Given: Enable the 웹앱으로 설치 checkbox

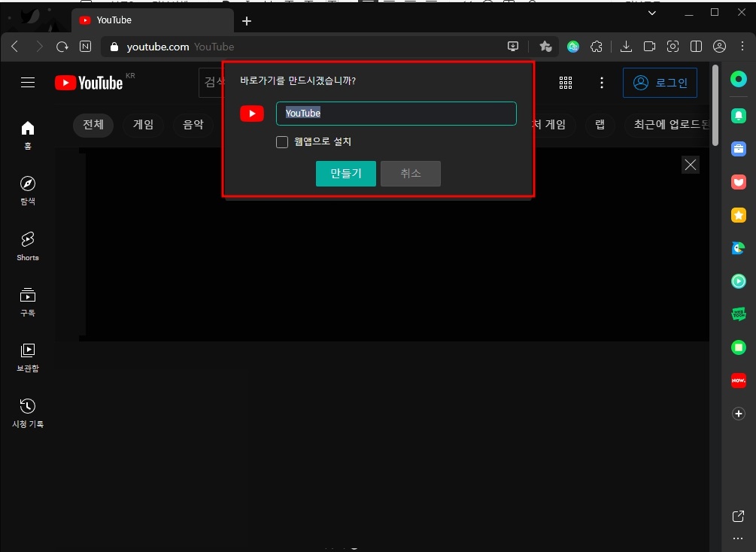Looking at the screenshot, I should (282, 141).
